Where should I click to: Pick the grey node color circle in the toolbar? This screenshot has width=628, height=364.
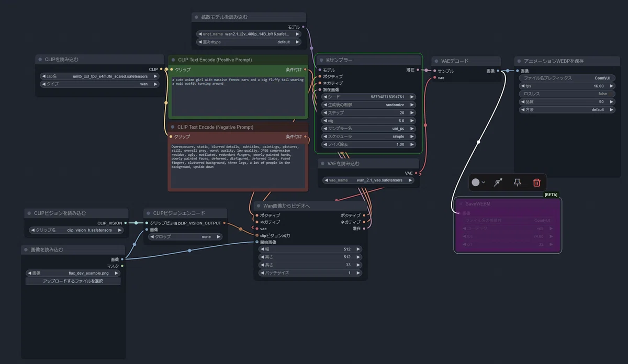click(x=475, y=183)
